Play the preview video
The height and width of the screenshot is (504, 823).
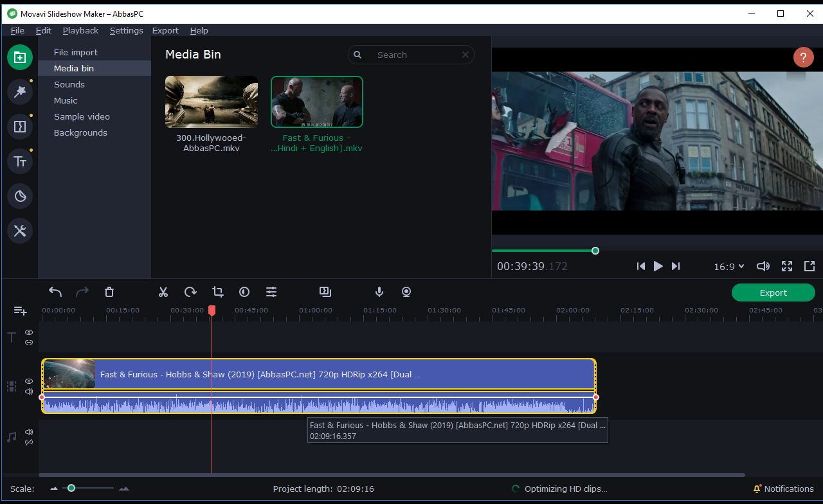tap(658, 266)
